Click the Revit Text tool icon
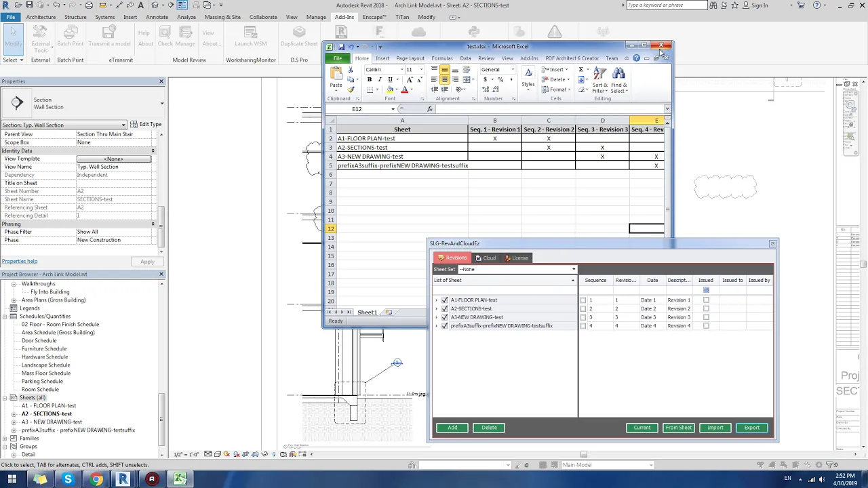Screen dimensions: 868x488 (142, 5)
